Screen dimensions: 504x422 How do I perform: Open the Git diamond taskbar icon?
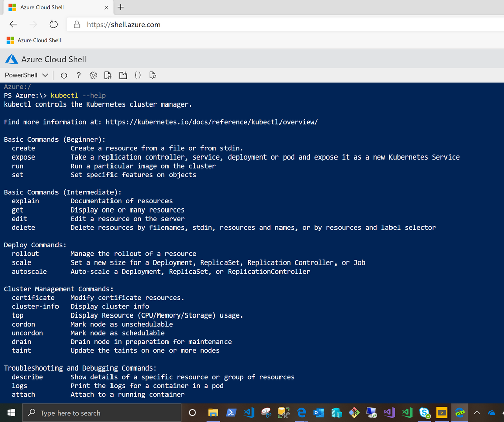(354, 413)
